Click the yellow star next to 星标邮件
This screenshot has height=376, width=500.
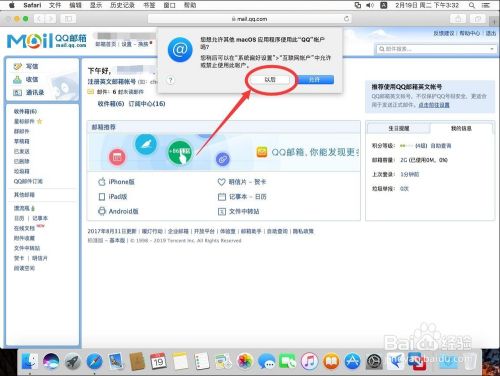[x=40, y=121]
